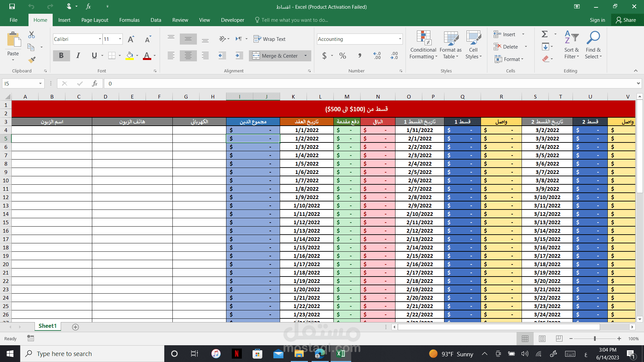Apply the red Font Color

pyautogui.click(x=147, y=56)
